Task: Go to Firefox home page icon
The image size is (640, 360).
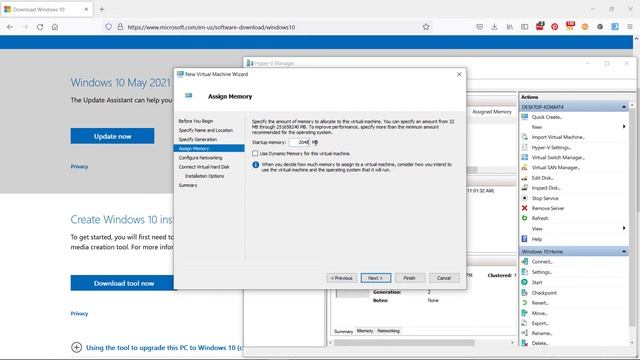Action: tap(55, 27)
